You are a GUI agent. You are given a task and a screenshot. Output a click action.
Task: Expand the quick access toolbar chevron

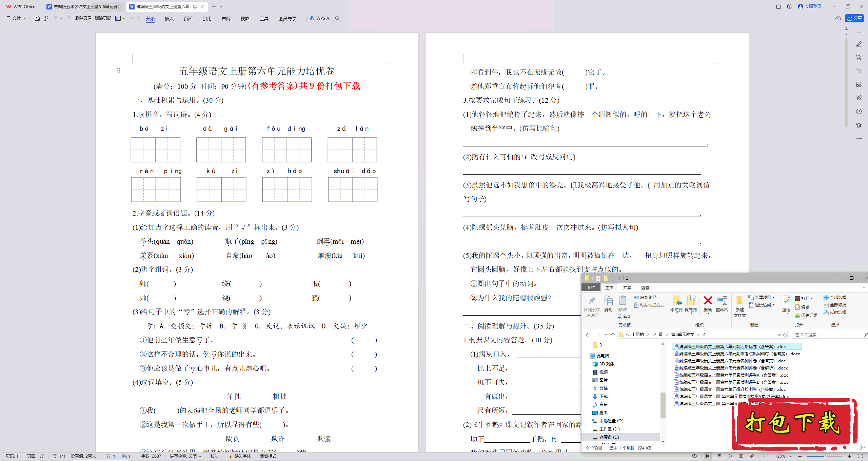point(132,18)
